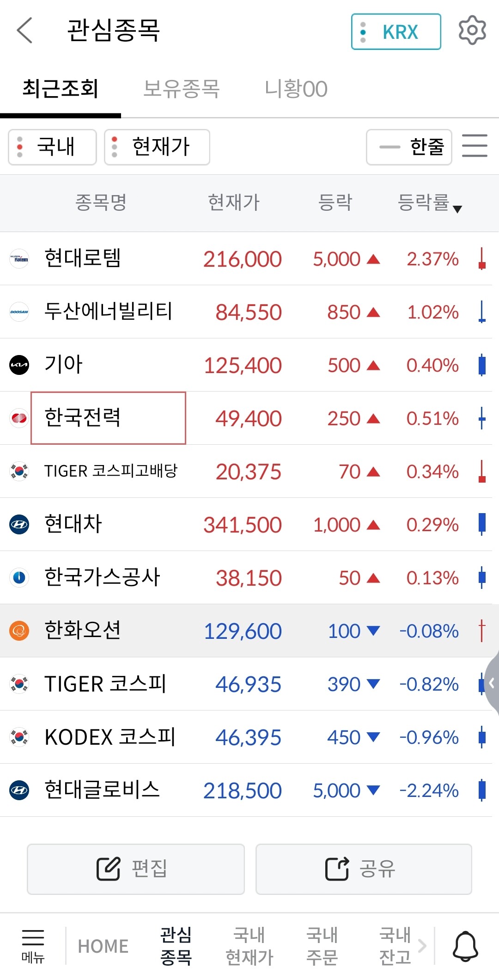Open the 메뉴 hamburger icon
This screenshot has height=980, width=499.
[x=33, y=945]
